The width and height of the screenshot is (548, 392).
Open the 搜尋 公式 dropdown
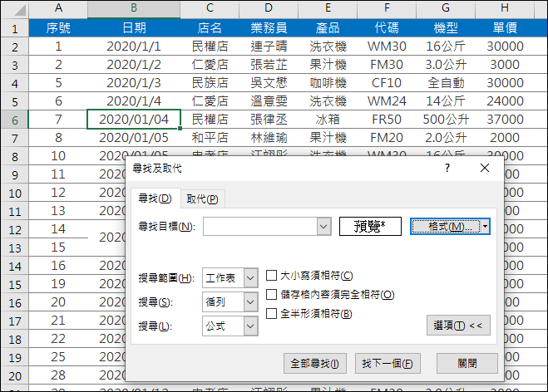(x=250, y=326)
